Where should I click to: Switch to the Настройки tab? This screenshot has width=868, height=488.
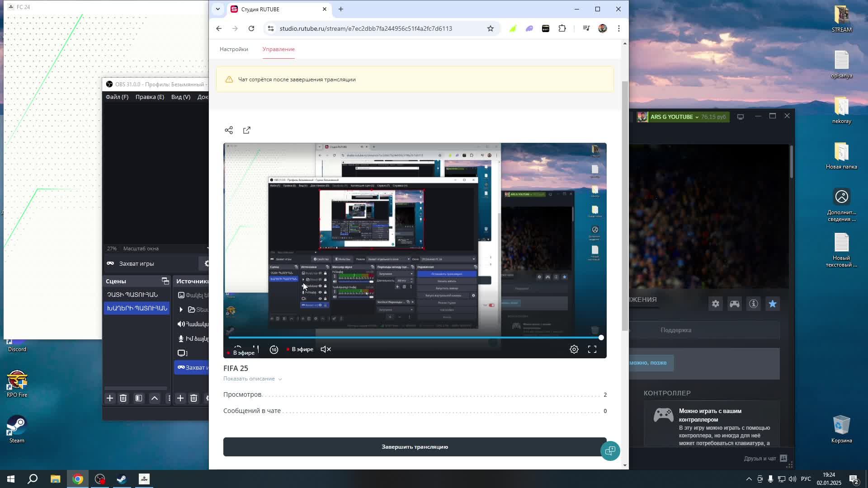point(234,49)
